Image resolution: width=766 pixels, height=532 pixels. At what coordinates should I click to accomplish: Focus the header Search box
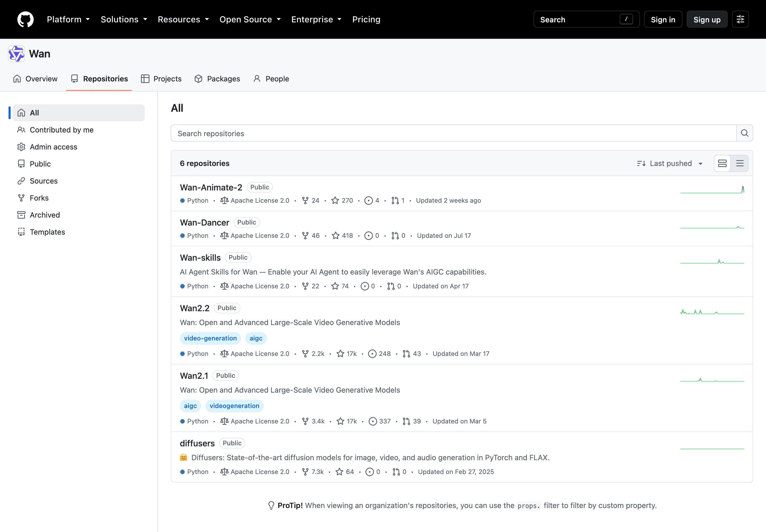[586, 19]
